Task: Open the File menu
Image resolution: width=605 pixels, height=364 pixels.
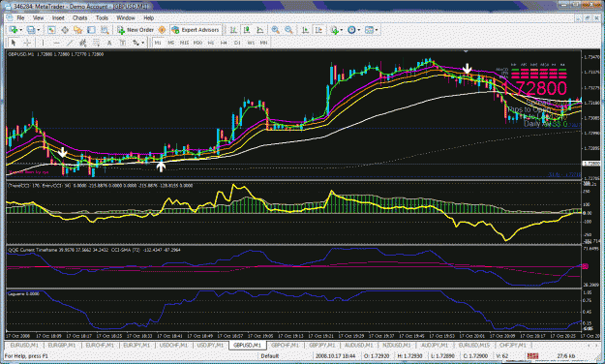Action: click(x=20, y=17)
